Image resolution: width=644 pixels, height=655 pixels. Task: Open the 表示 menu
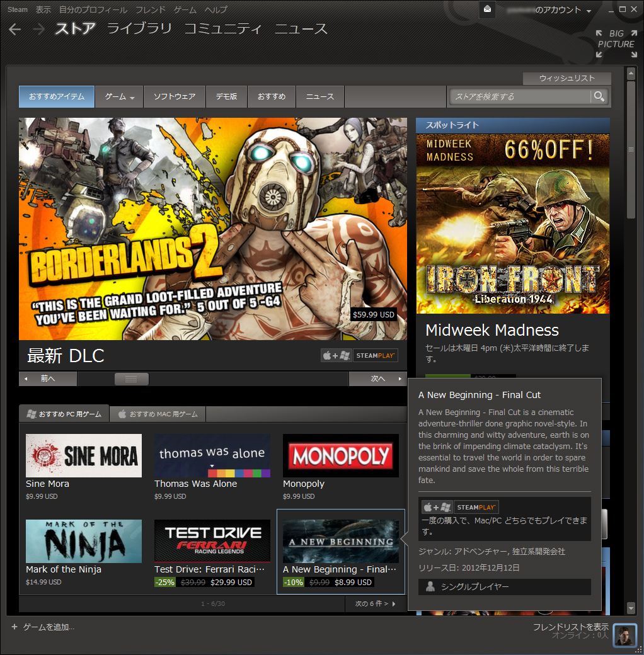coord(43,9)
